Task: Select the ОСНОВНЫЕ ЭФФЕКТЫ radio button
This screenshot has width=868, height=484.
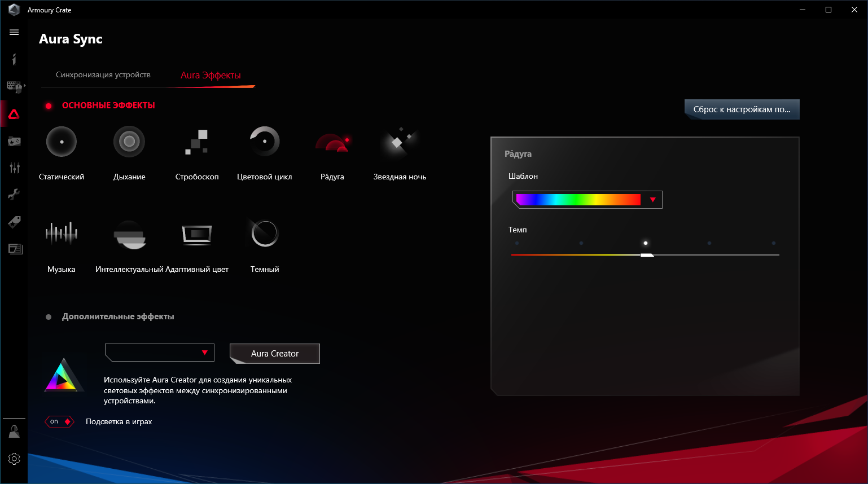Action: coord(49,106)
